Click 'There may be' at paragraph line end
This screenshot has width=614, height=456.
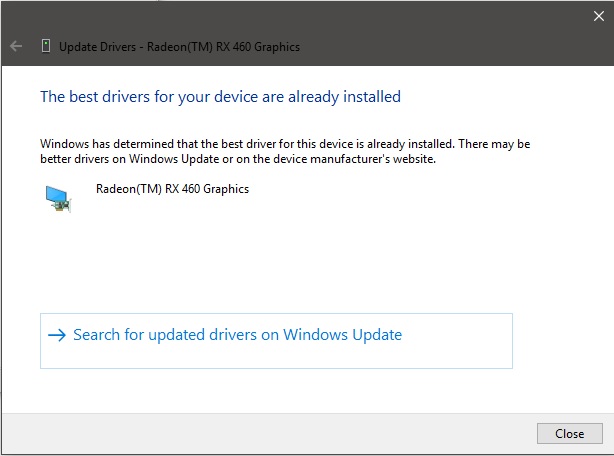coord(494,144)
